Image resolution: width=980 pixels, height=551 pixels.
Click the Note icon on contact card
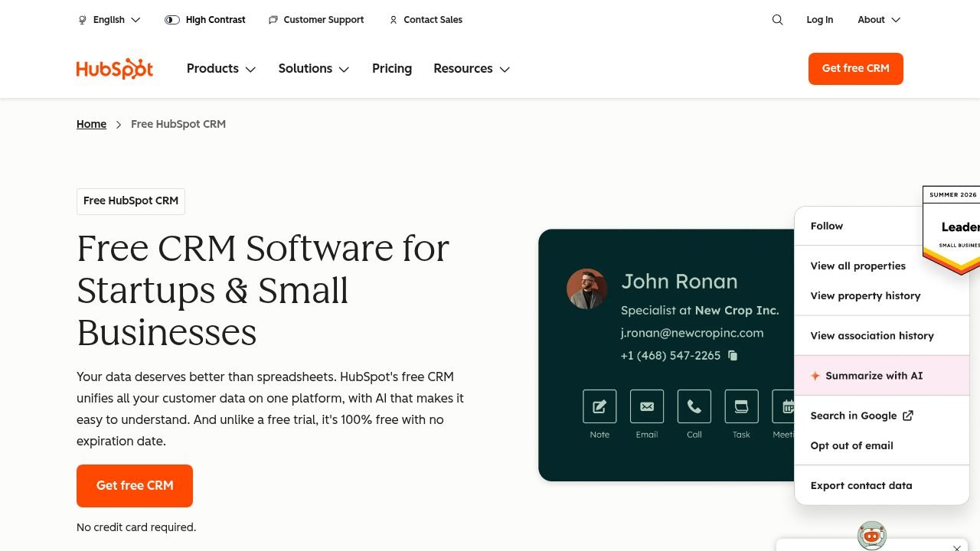(599, 406)
